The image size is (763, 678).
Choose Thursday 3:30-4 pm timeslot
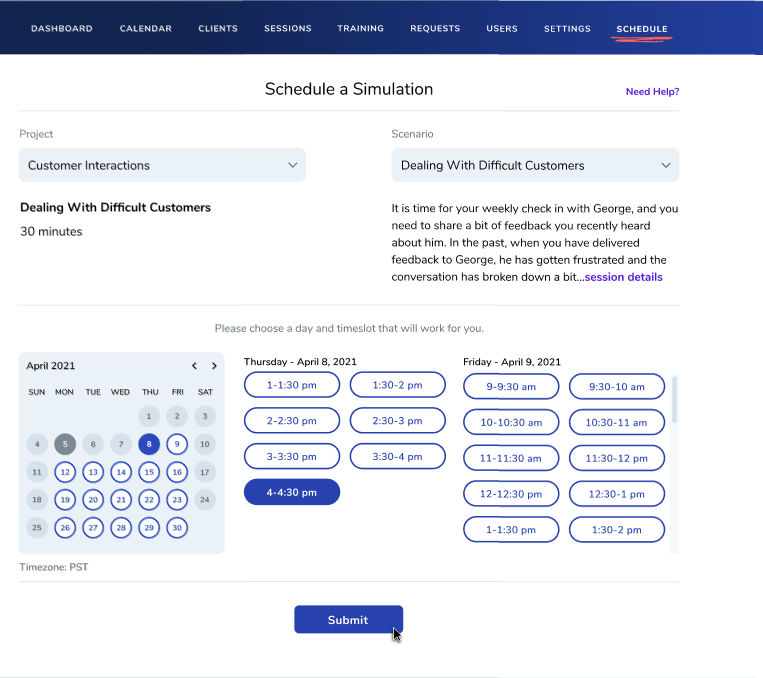398,456
